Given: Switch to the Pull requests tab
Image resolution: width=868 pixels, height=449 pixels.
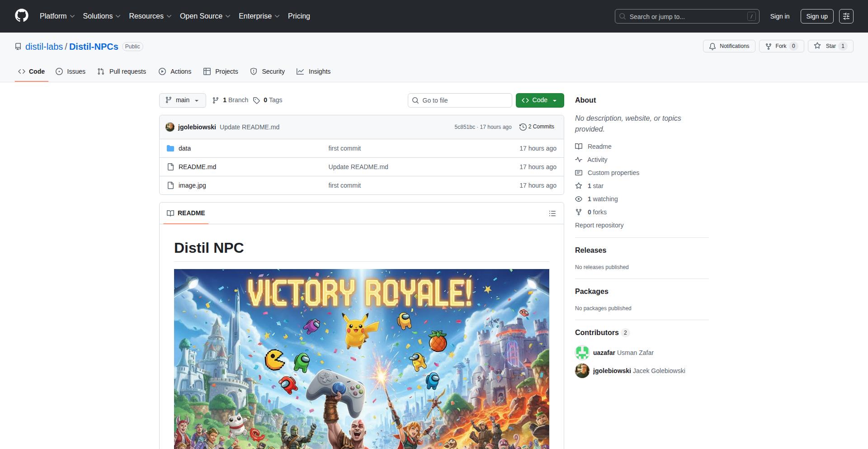Looking at the screenshot, I should coord(122,71).
